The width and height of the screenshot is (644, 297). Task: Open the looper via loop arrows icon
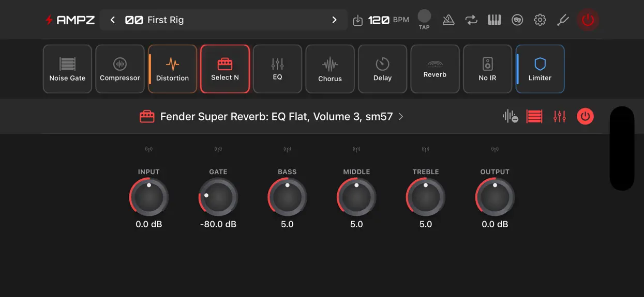[471, 20]
